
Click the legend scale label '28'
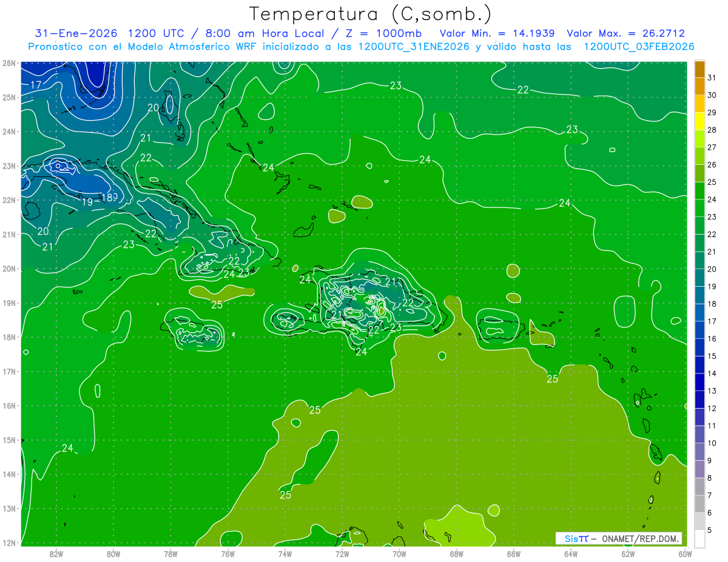[712, 130]
